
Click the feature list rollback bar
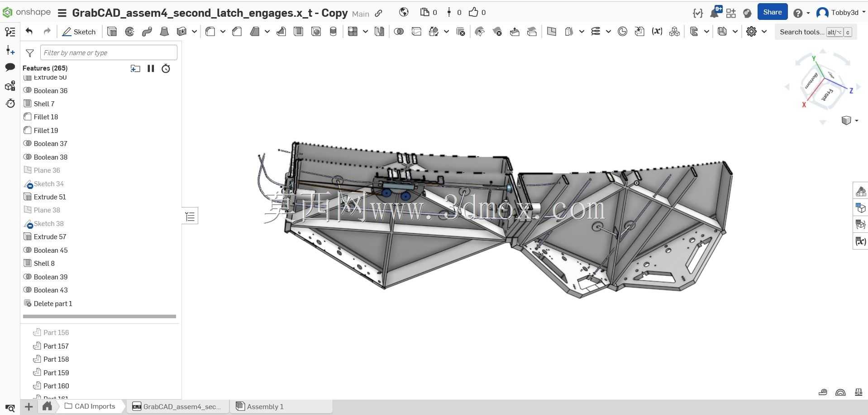tap(100, 316)
